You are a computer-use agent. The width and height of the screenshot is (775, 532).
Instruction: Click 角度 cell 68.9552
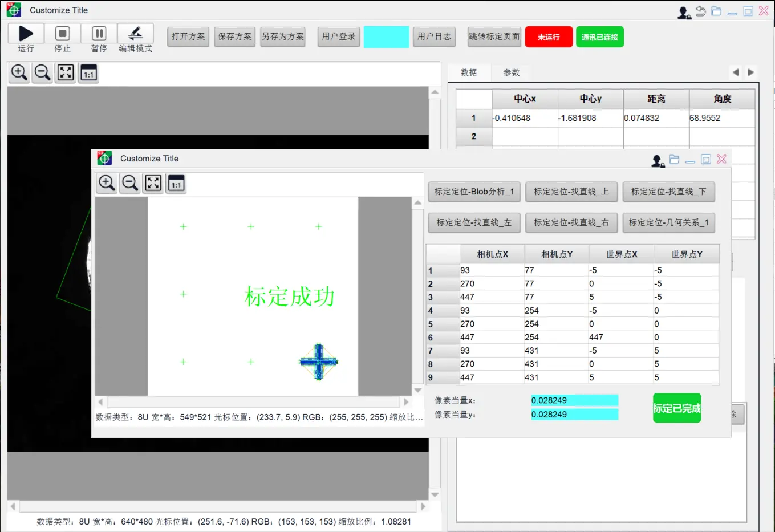[x=722, y=118]
